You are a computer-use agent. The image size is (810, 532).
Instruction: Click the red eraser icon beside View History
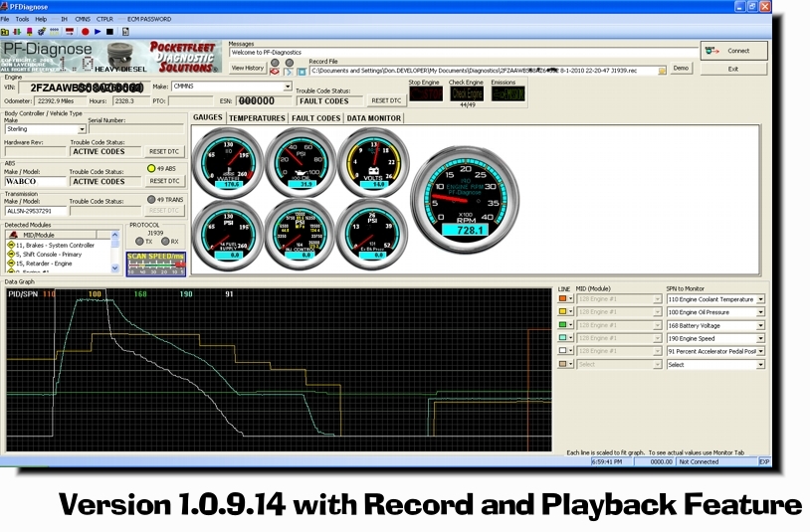275,72
